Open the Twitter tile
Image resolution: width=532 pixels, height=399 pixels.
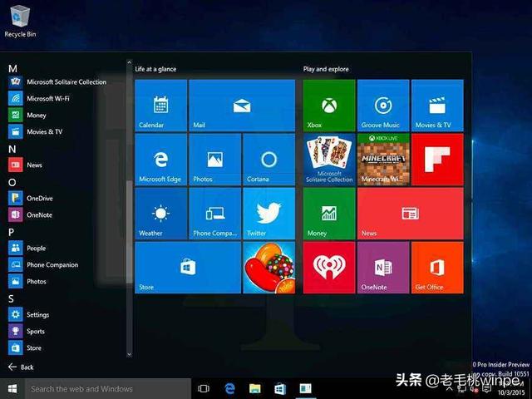click(x=269, y=214)
